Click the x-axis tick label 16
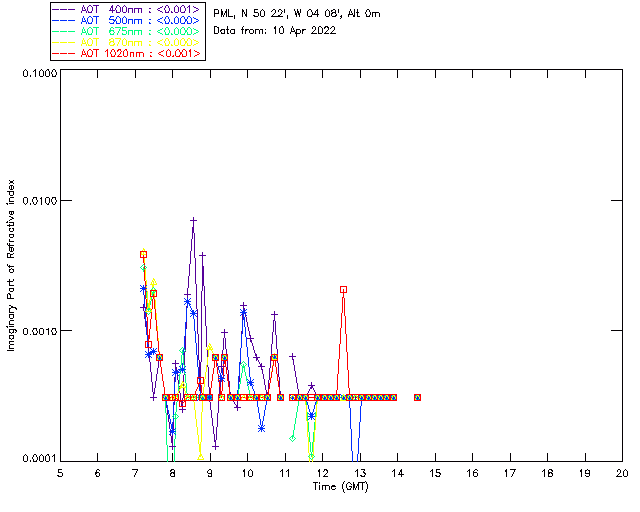The height and width of the screenshot is (512, 640). click(472, 473)
